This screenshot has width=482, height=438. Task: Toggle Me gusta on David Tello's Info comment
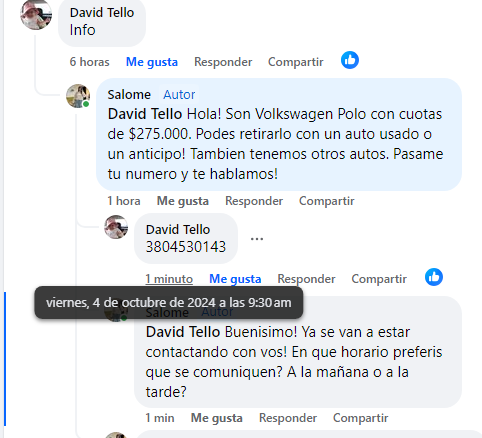tap(152, 62)
